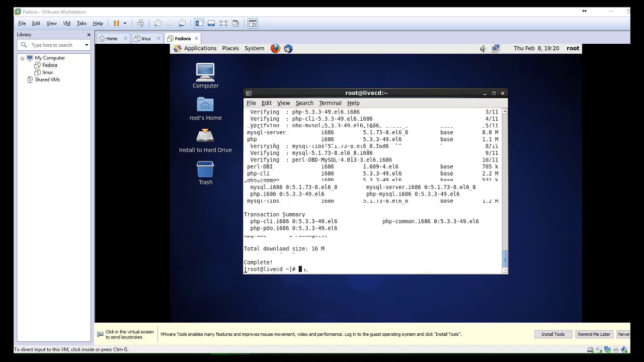Launch Firefox from the GNOME panel
644x362 pixels.
coord(275,48)
